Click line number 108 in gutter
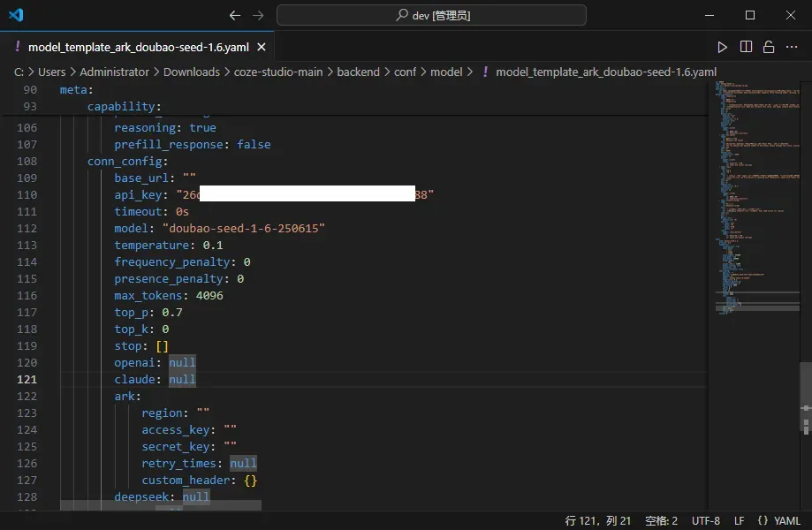This screenshot has width=812, height=530. [x=27, y=161]
